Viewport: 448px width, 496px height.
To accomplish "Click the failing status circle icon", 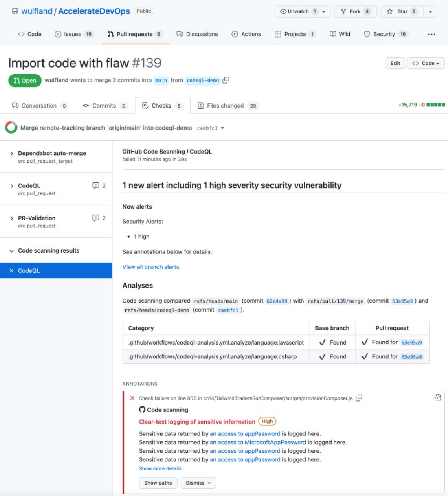I will (x=11, y=127).
